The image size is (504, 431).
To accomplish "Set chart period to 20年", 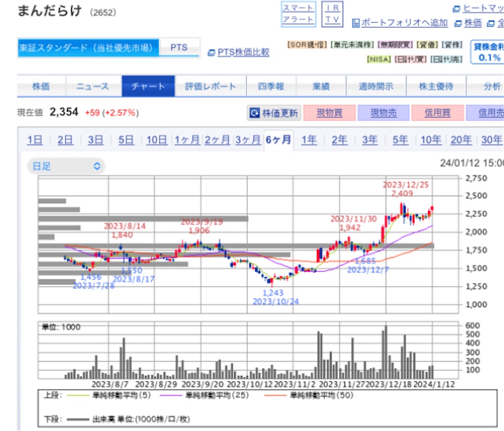I will (x=461, y=140).
